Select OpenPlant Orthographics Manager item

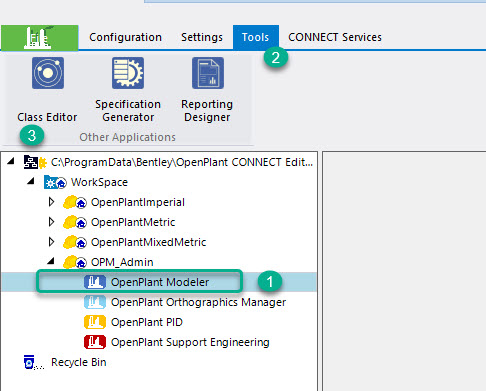coord(198,302)
